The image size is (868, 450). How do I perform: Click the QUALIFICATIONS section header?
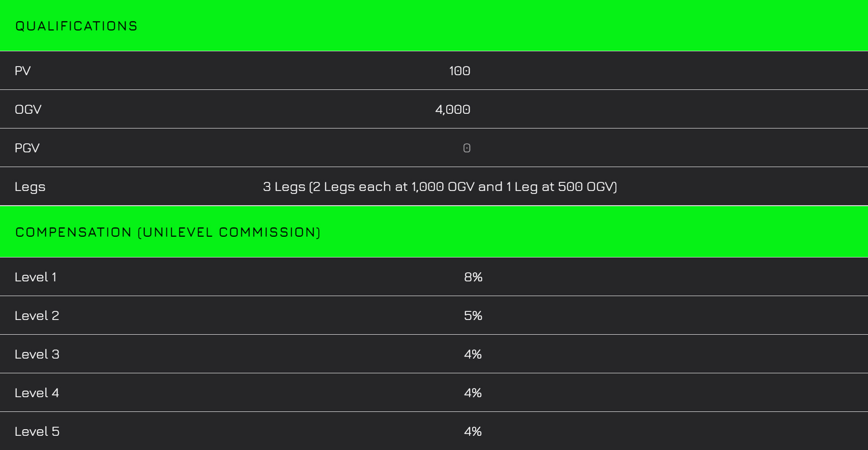(76, 26)
